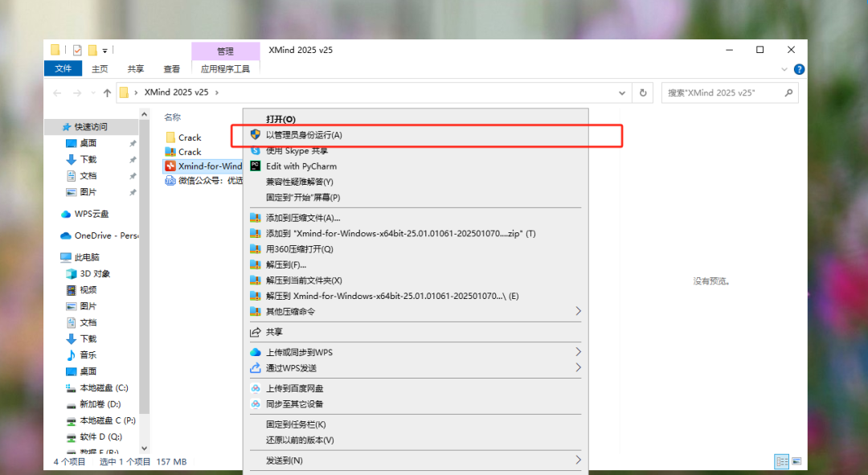The height and width of the screenshot is (475, 868).
Task: Click the WPS cloud upload icon
Action: coord(256,352)
